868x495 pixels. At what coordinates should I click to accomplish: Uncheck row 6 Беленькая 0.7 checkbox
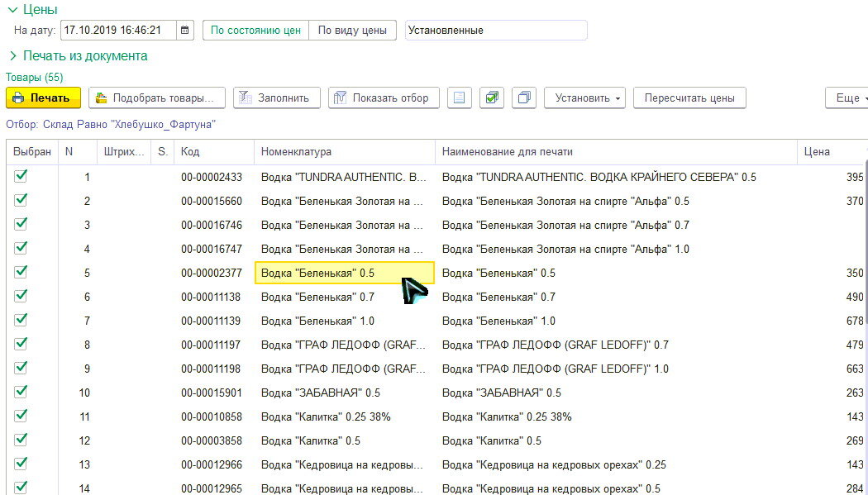21,296
